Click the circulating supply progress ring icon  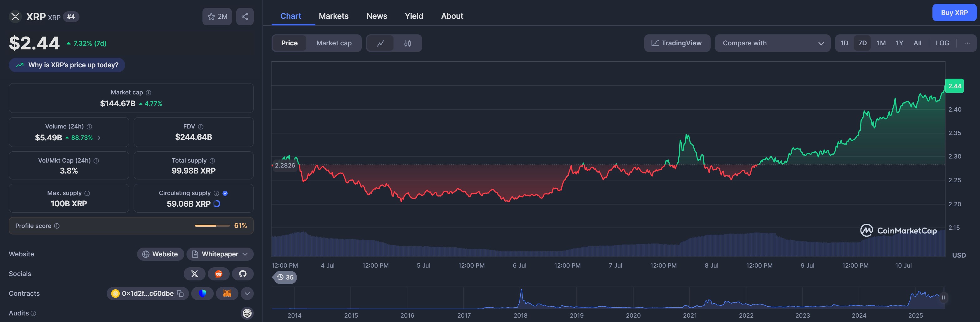pos(217,204)
